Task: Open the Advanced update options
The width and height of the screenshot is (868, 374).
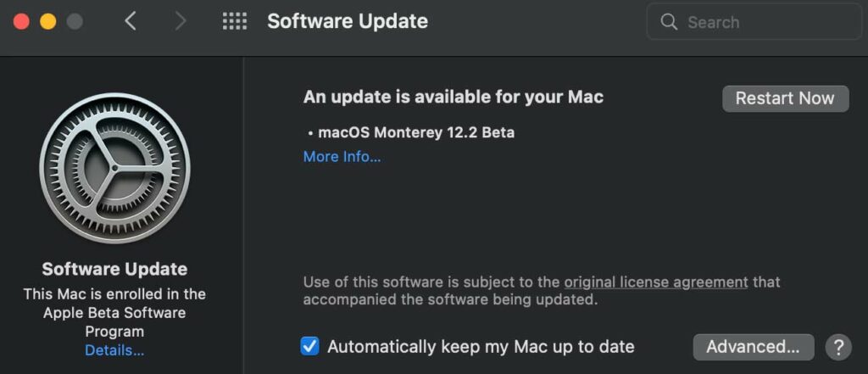Action: pyautogui.click(x=753, y=346)
